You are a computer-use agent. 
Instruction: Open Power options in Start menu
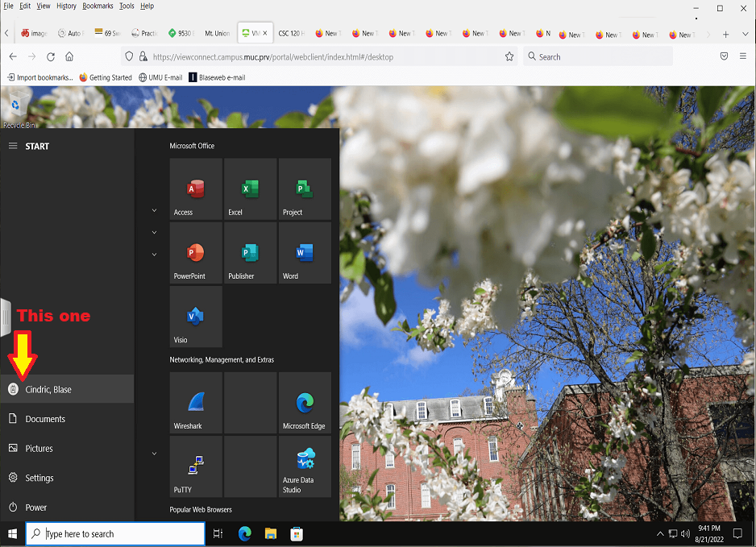pyautogui.click(x=35, y=508)
